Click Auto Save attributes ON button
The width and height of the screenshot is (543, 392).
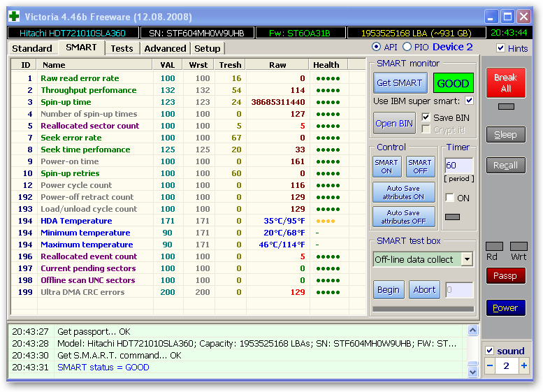point(405,191)
